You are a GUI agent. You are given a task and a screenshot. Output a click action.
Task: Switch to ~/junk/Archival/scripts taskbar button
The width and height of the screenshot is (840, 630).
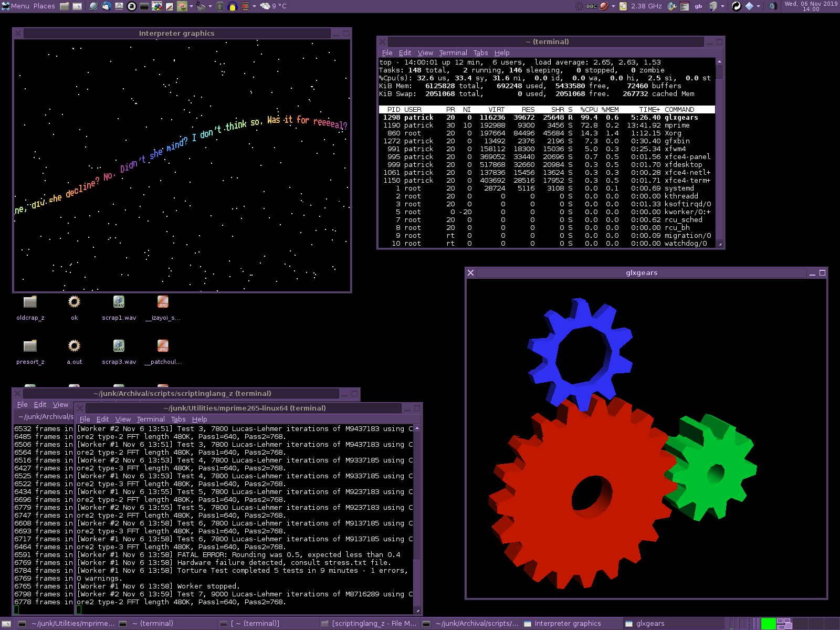[470, 624]
